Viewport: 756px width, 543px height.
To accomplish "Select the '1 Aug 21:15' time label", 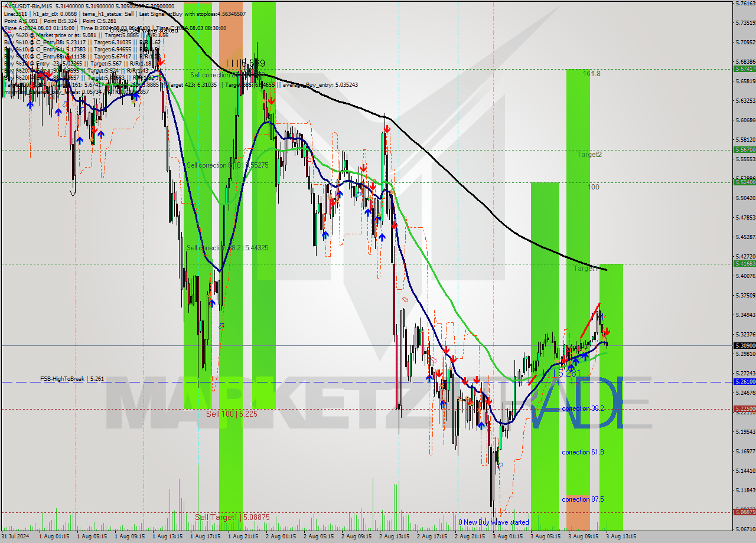I will pyautogui.click(x=243, y=537).
